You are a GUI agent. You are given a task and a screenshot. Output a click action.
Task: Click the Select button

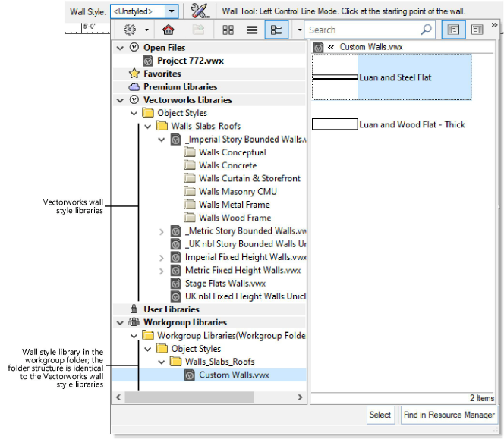tap(380, 415)
